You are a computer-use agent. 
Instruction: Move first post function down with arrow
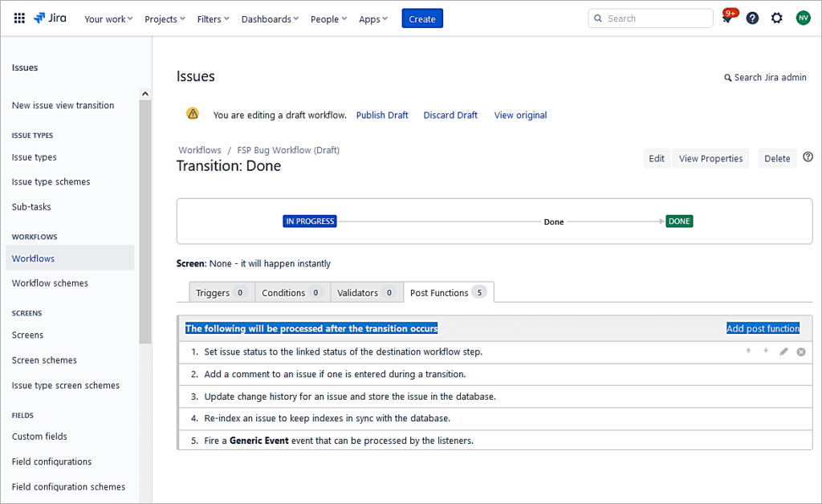click(766, 351)
